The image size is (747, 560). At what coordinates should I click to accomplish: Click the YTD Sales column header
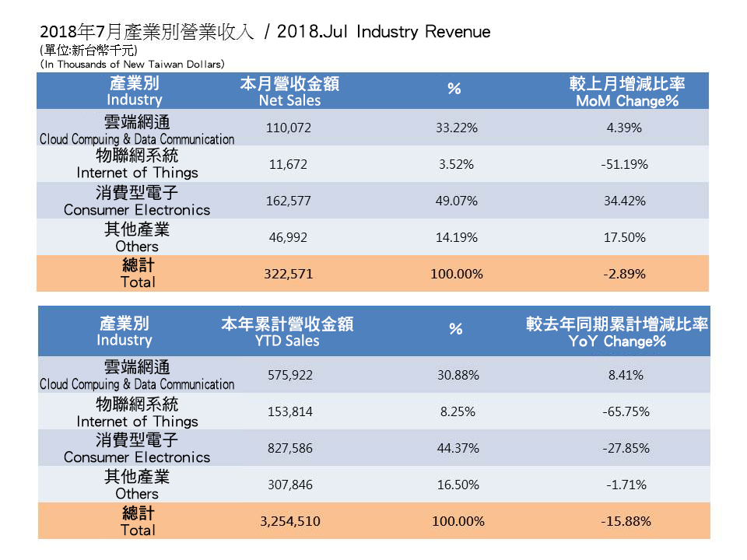tap(289, 330)
